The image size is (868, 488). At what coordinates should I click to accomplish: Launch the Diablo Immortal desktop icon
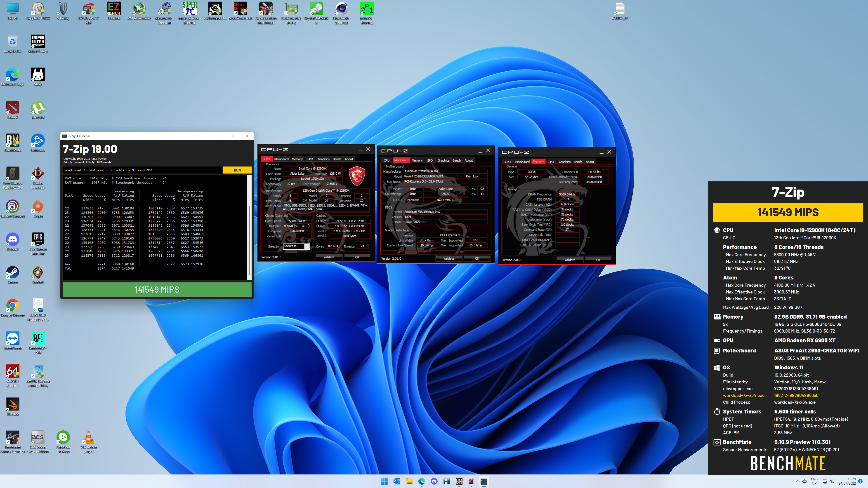point(38,178)
